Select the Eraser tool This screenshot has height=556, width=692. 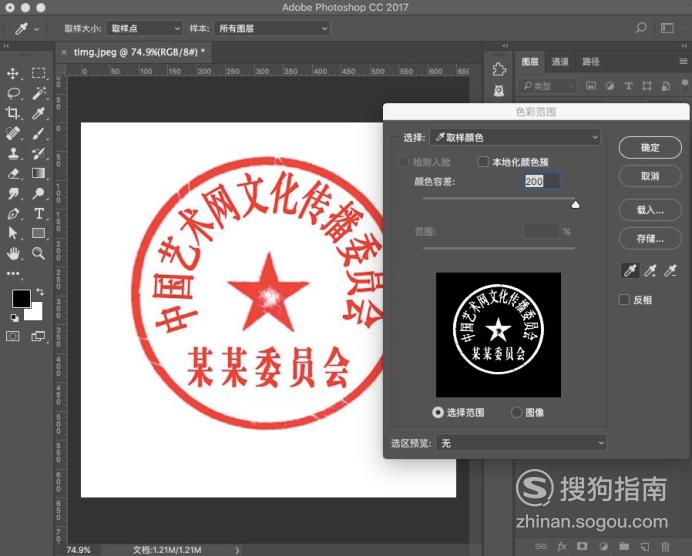13,173
